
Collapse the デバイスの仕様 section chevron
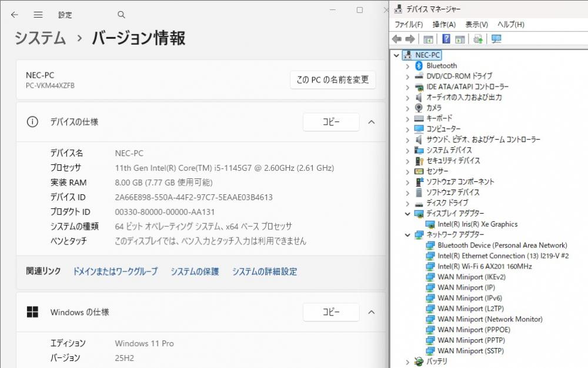pos(371,122)
